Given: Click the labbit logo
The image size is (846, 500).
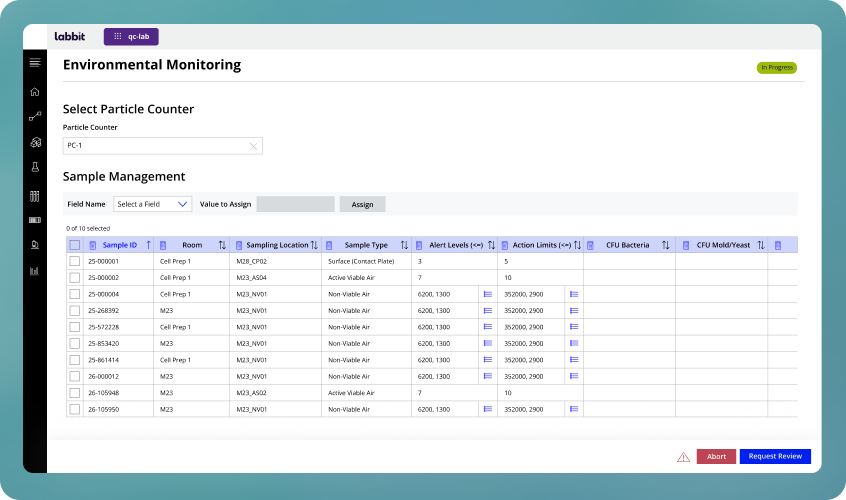Looking at the screenshot, I should point(70,36).
